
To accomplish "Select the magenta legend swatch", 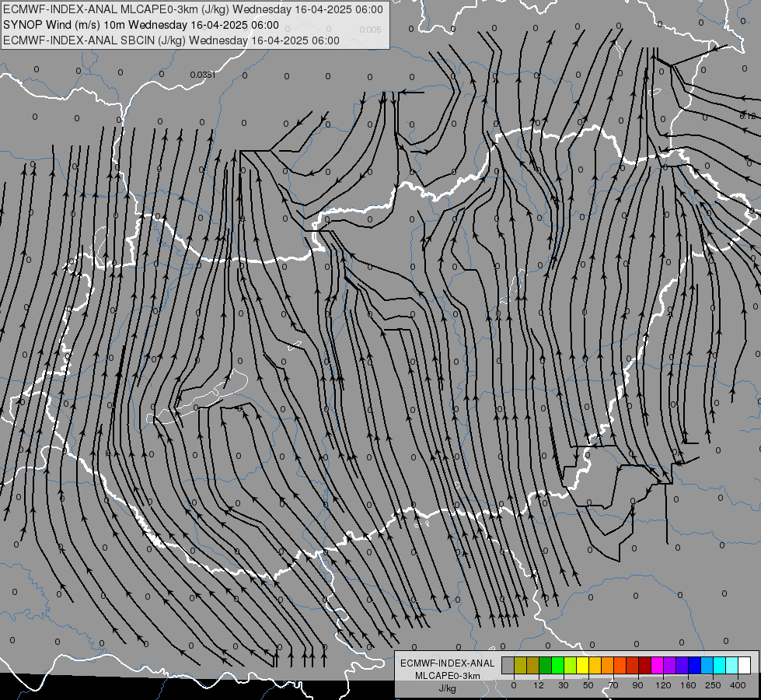I will [x=657, y=665].
